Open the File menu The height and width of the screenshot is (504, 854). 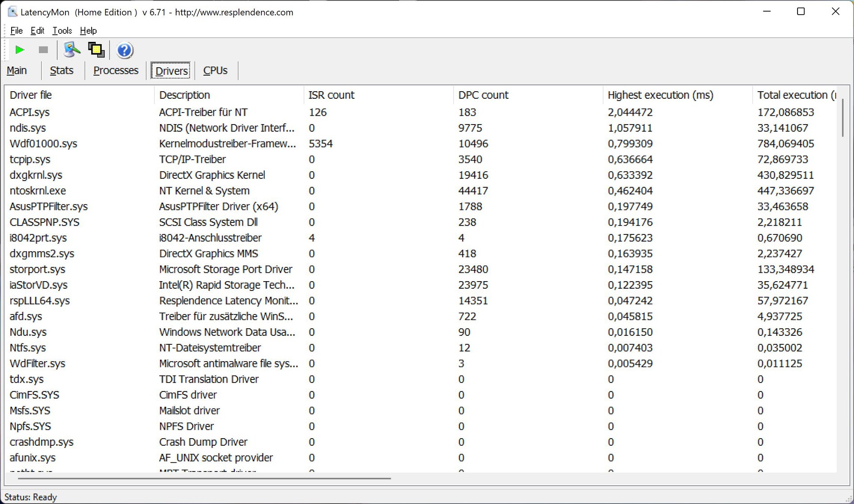coord(16,31)
